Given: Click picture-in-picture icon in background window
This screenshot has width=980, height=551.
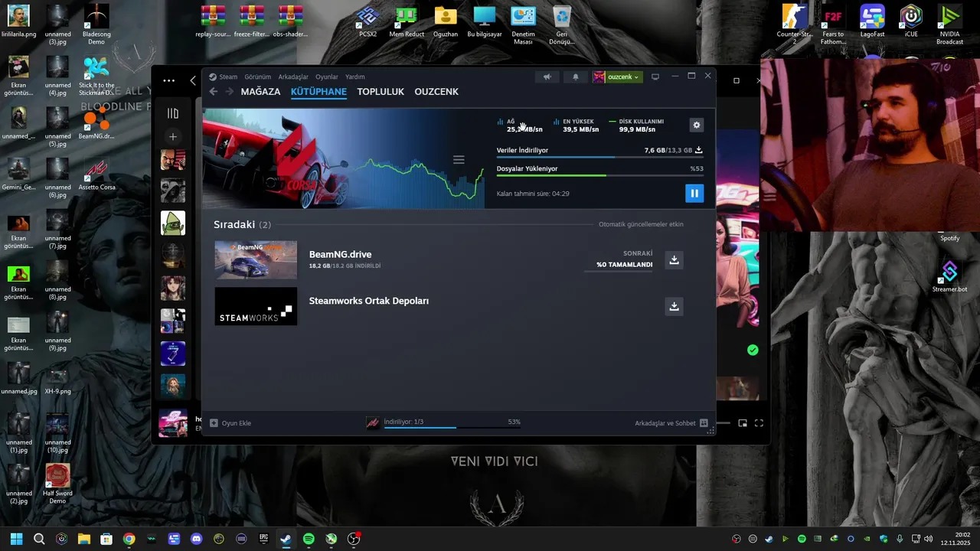Looking at the screenshot, I should pos(742,423).
